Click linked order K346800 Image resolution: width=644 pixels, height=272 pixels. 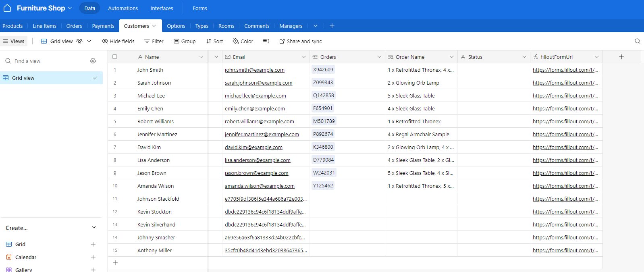323,147
